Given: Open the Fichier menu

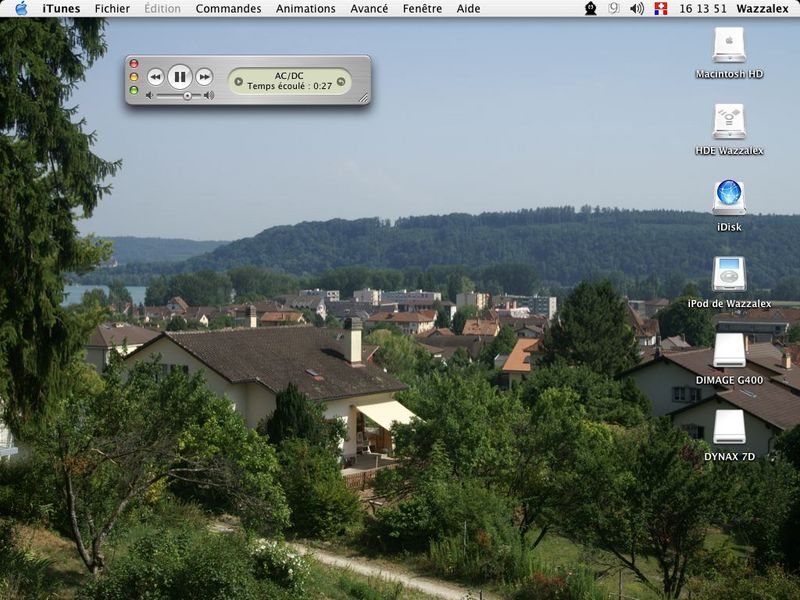Looking at the screenshot, I should (112, 9).
